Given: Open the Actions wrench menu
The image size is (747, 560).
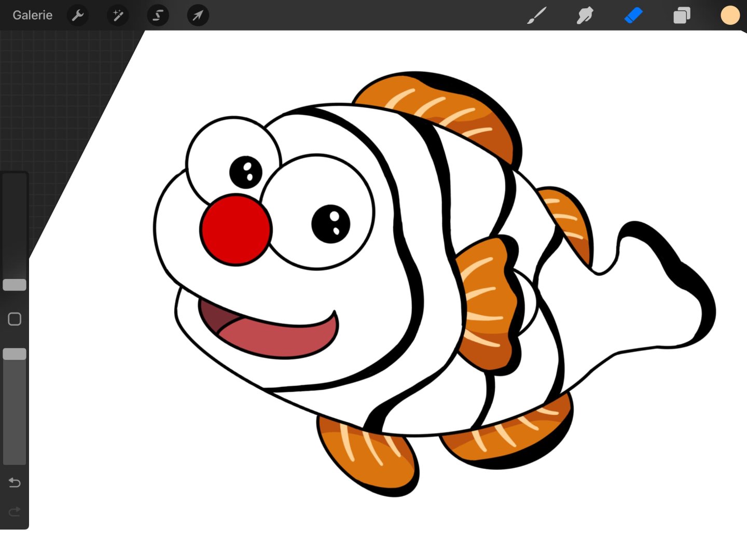Looking at the screenshot, I should [x=78, y=16].
